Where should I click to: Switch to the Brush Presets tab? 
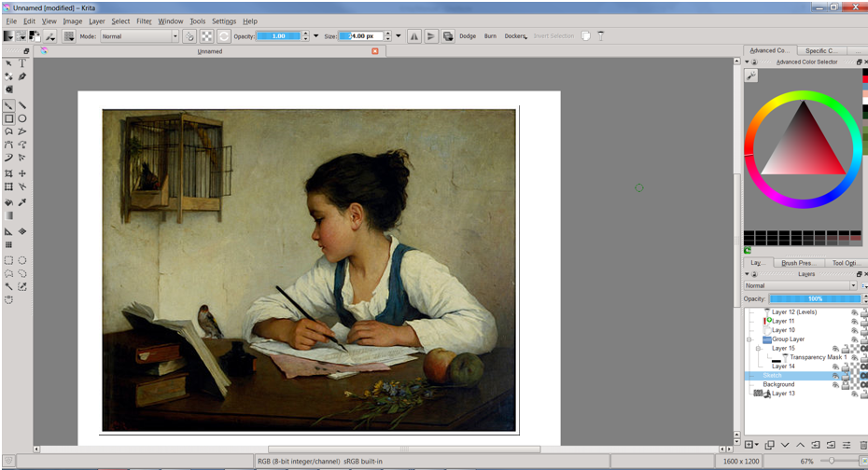click(x=799, y=263)
